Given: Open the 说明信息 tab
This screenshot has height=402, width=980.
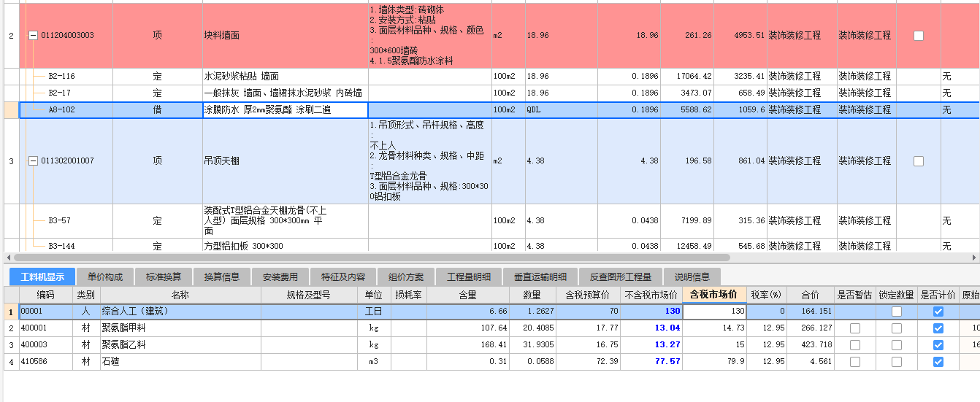Looking at the screenshot, I should pyautogui.click(x=692, y=277).
